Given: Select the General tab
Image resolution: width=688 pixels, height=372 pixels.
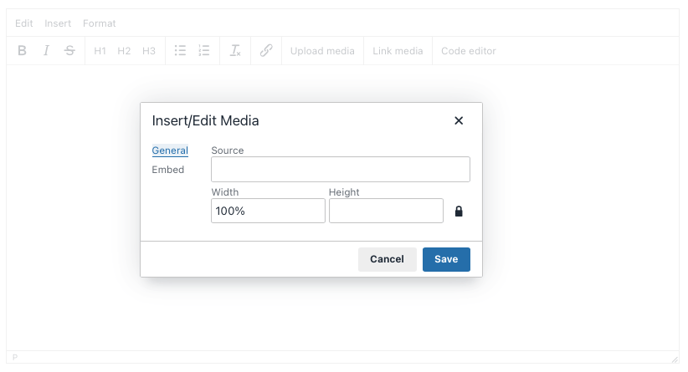Looking at the screenshot, I should (x=170, y=150).
